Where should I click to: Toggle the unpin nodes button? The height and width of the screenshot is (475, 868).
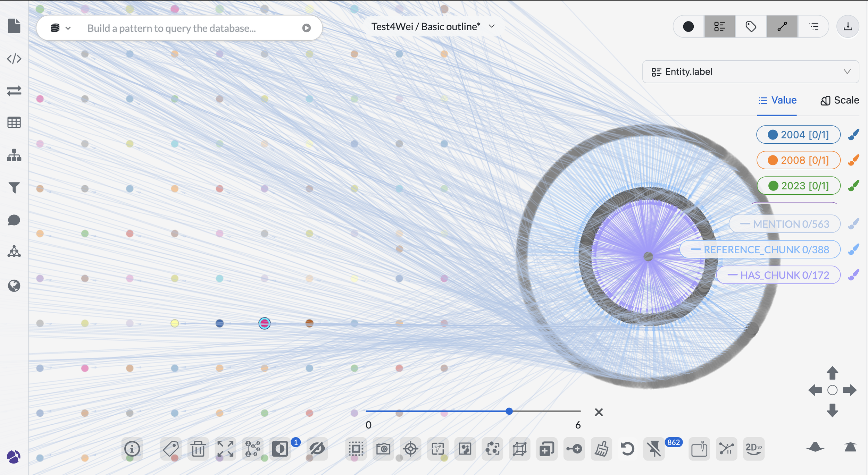[654, 449]
